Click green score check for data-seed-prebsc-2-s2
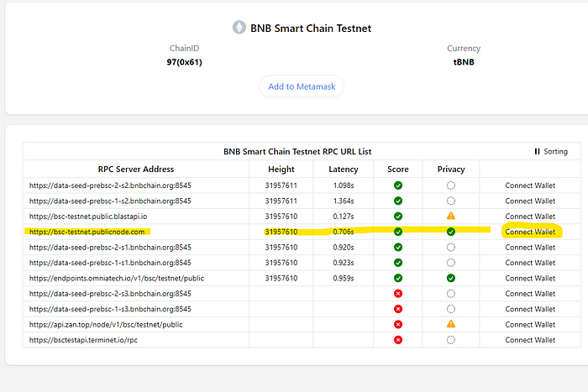588x392 pixels. pos(398,186)
